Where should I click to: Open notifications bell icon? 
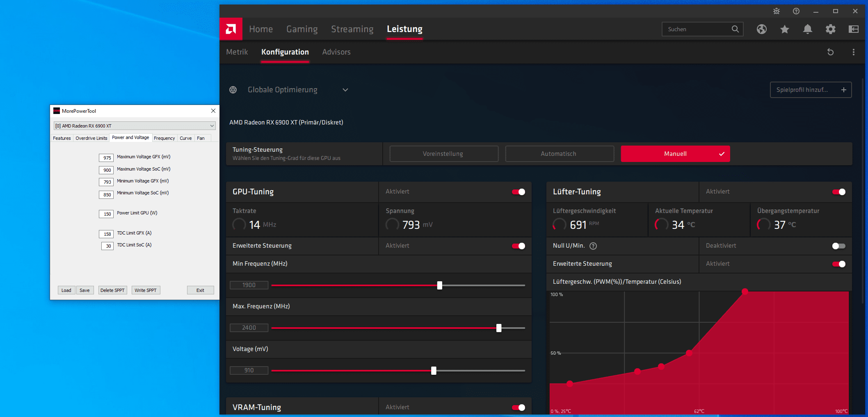point(808,29)
